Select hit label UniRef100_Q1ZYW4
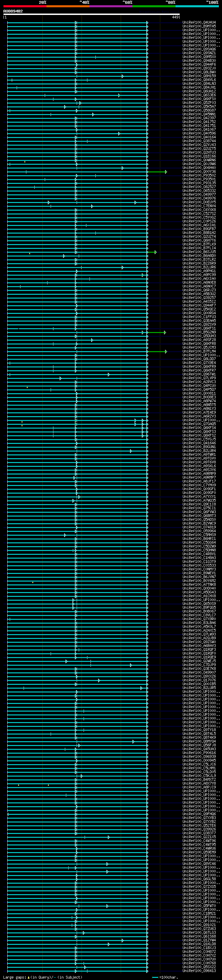Screen dimensions: 222x980 (x=199, y=940)
